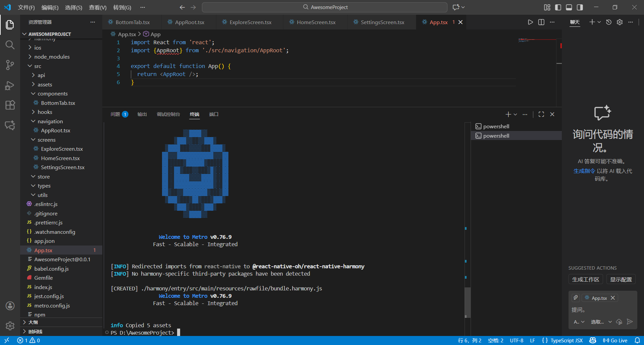Click the GitHub Copilot status bar icon
This screenshot has width=644, height=345.
tap(592, 340)
